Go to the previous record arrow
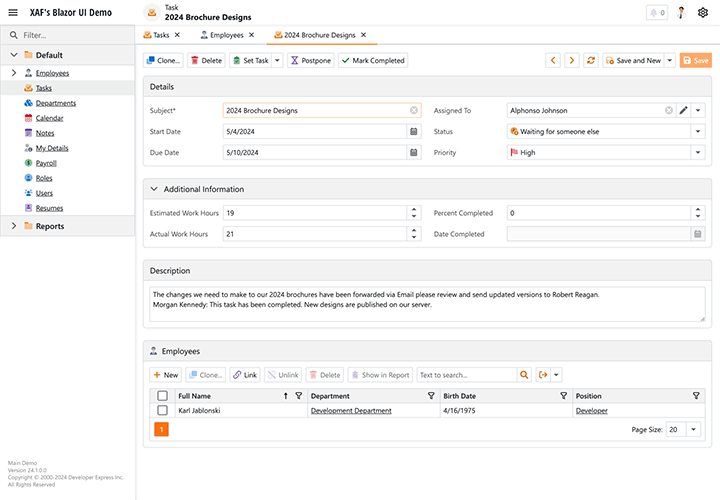Image resolution: width=720 pixels, height=500 pixels. [553, 60]
